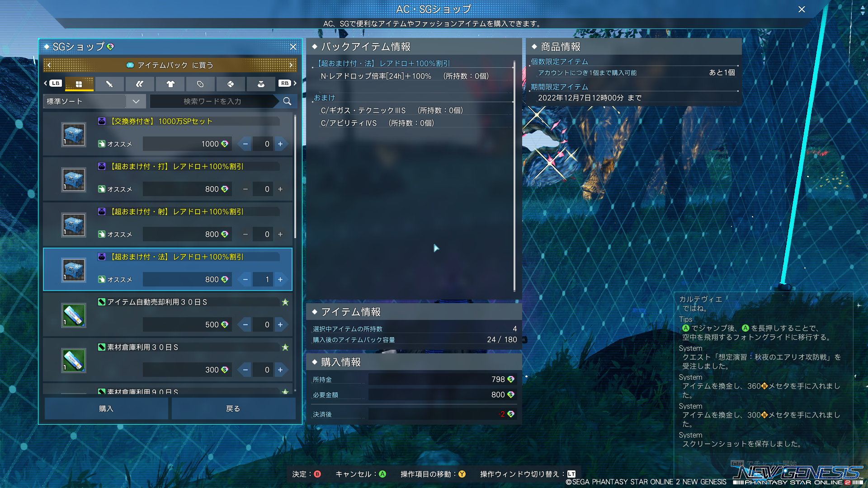The width and height of the screenshot is (868, 488).
Task: Click the 購入 purchase button
Action: 106,408
